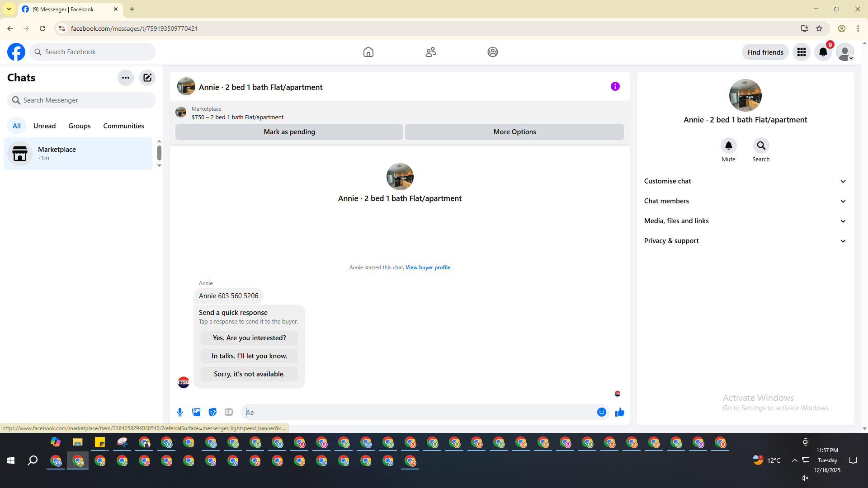This screenshot has height=488, width=868.
Task: Open the Chats options ellipsis menu
Action: pyautogui.click(x=126, y=78)
